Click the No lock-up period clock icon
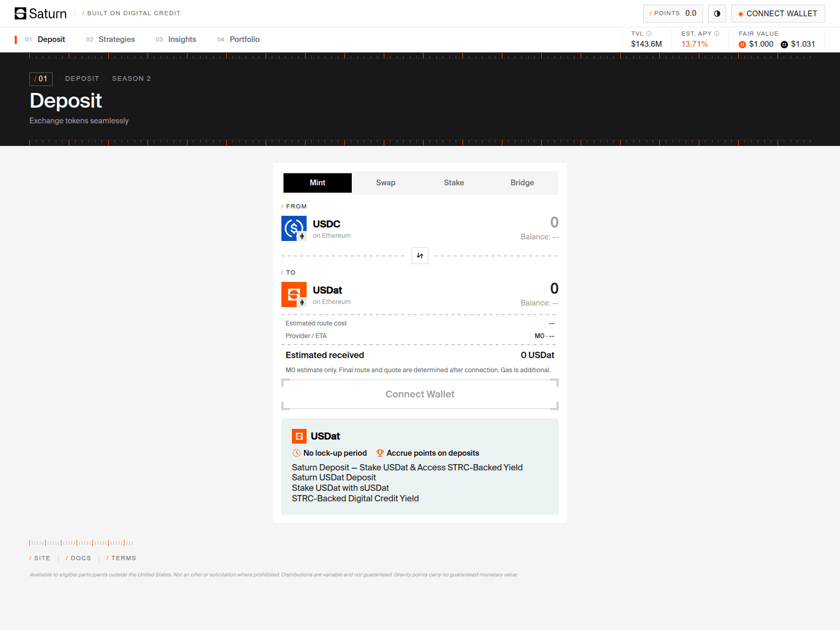 297,453
